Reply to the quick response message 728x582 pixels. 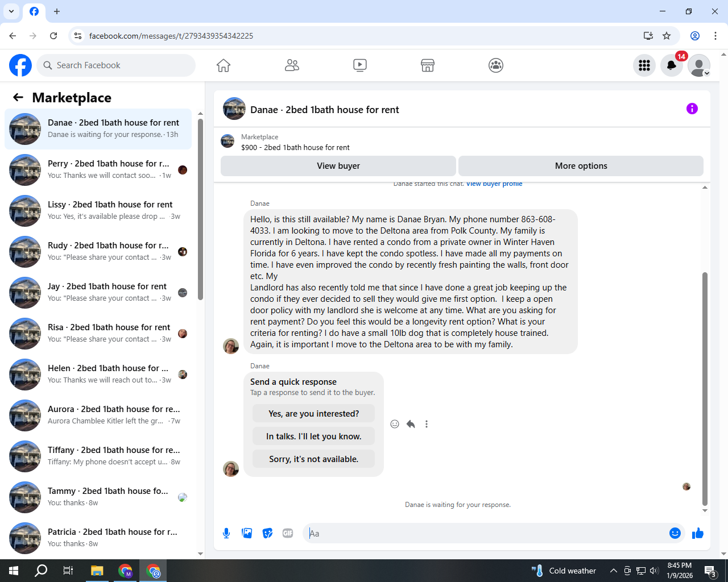411,424
